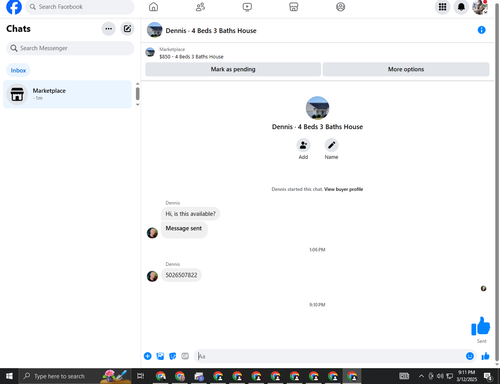Click the 'Message sent' bubble

click(x=184, y=229)
